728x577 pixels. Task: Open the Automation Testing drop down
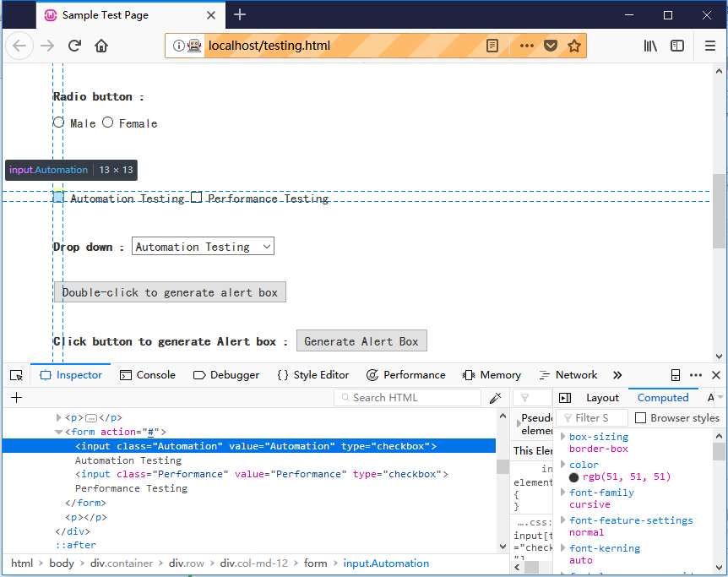point(203,246)
